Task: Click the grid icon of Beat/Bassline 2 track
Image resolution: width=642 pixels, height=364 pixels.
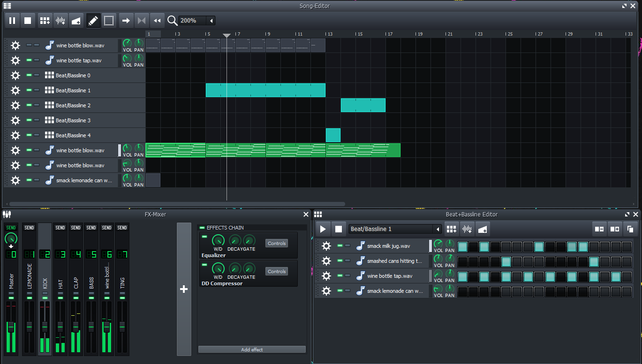Action: pyautogui.click(x=49, y=105)
